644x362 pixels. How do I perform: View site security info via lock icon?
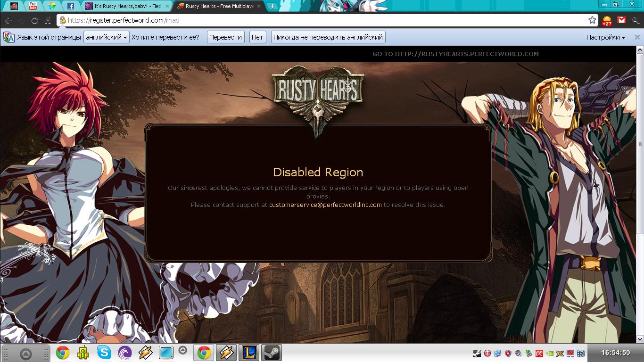pyautogui.click(x=62, y=20)
